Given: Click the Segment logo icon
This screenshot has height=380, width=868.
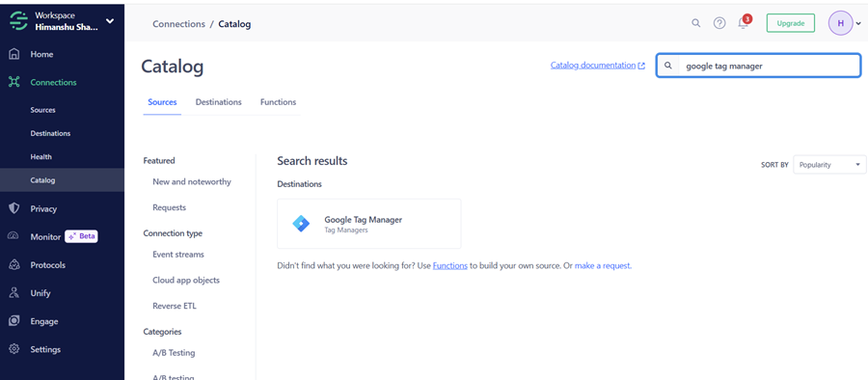Looking at the screenshot, I should [x=19, y=21].
